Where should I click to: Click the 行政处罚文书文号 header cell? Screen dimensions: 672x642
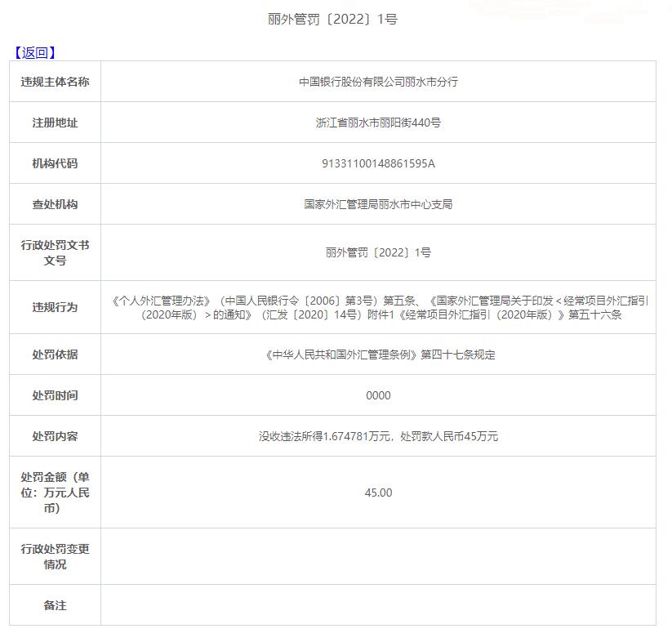pos(54,252)
